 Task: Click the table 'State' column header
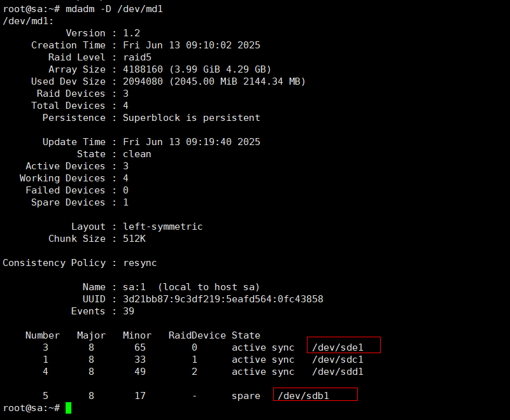(246, 335)
